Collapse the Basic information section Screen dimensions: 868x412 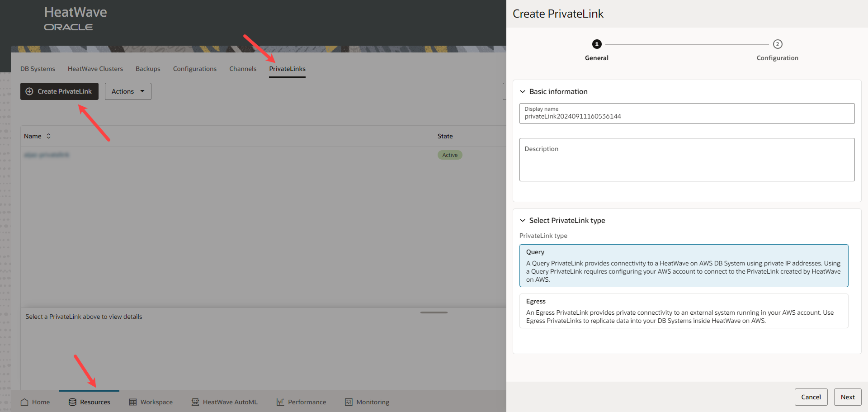(x=523, y=91)
